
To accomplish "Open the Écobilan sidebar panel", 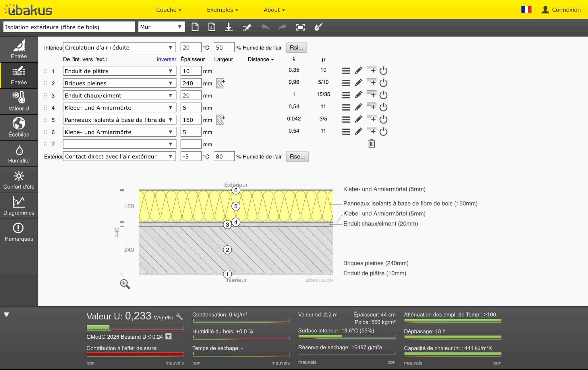I will point(19,128).
